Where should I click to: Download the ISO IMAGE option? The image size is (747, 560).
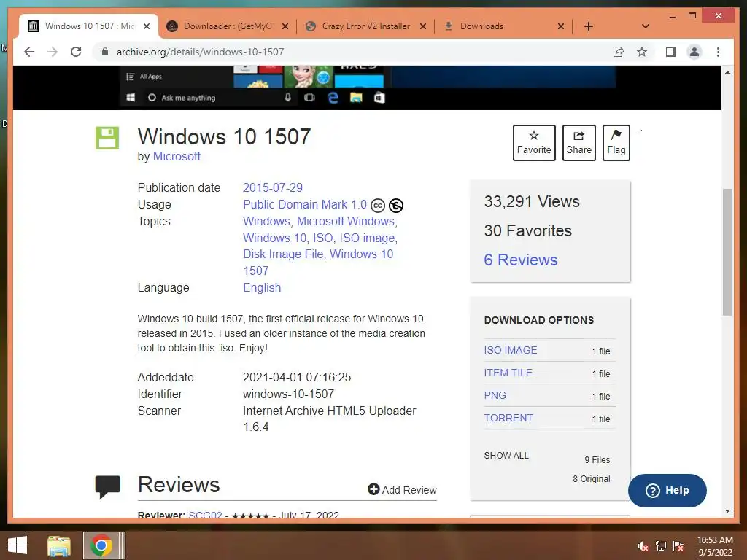510,350
